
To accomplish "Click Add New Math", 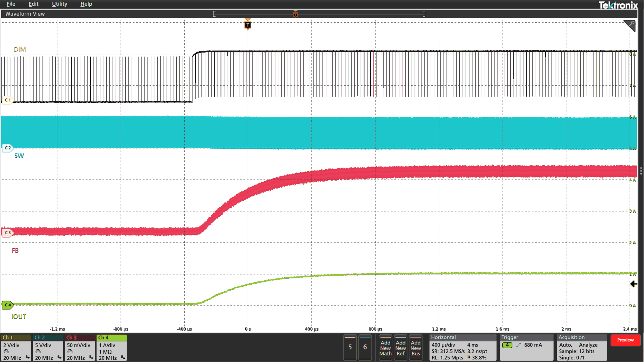I will point(385,348).
